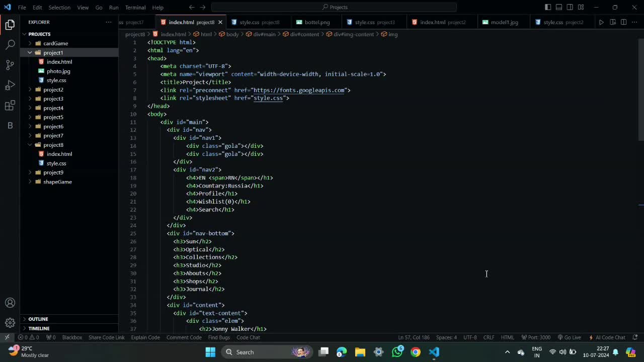Click the editor vertical scrollbar
Image resolution: width=644 pixels, height=362 pixels.
pyautogui.click(x=641, y=90)
